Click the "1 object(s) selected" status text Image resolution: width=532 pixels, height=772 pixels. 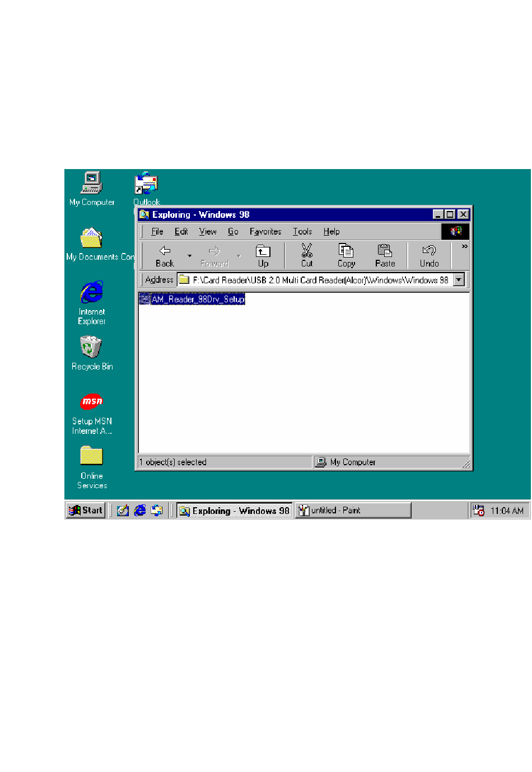point(173,462)
